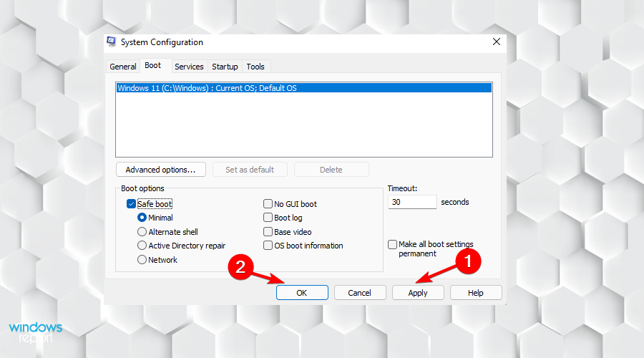
Task: Check Make all boot settings permanent
Action: [x=393, y=245]
